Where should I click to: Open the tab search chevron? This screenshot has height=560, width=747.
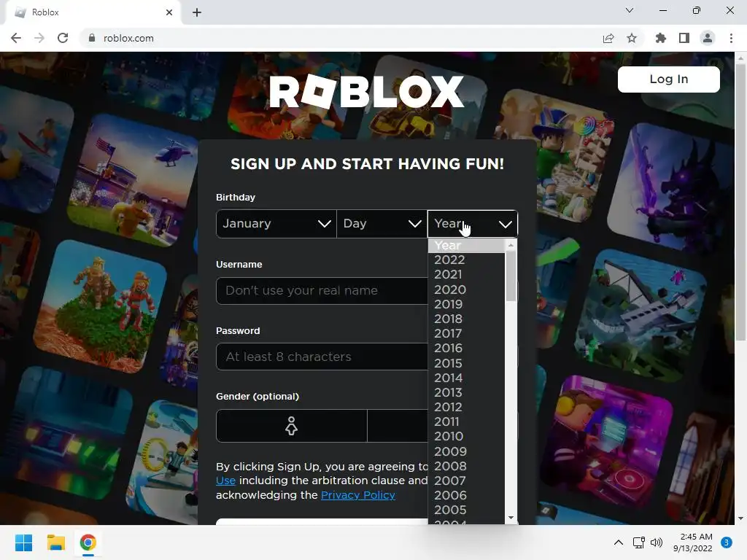(x=630, y=10)
